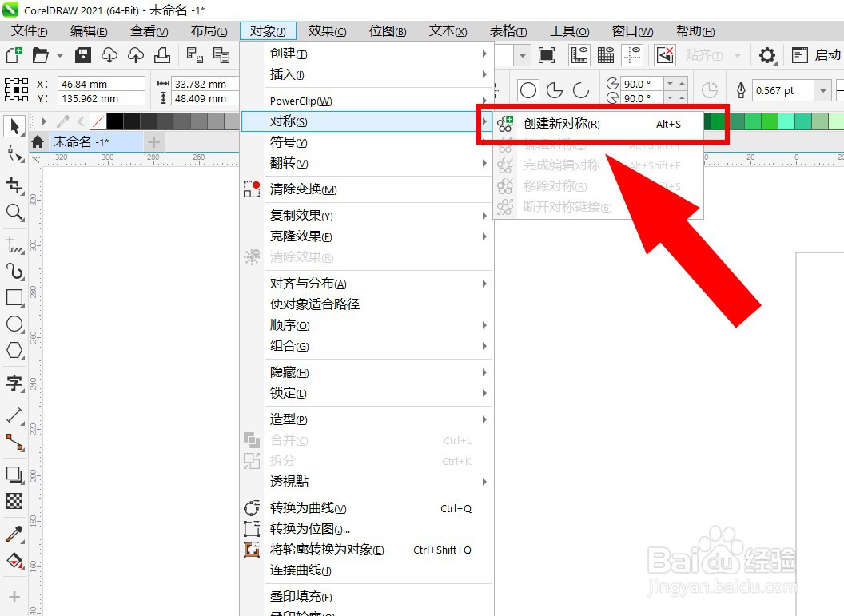Select the Color Eyedropper tool
Viewport: 844px width, 616px height.
[x=14, y=533]
